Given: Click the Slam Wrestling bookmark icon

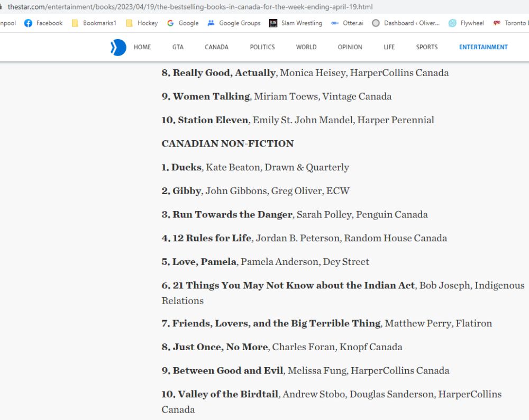Looking at the screenshot, I should [273, 23].
